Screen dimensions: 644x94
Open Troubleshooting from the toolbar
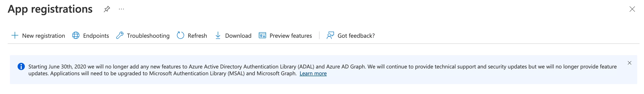(x=148, y=36)
